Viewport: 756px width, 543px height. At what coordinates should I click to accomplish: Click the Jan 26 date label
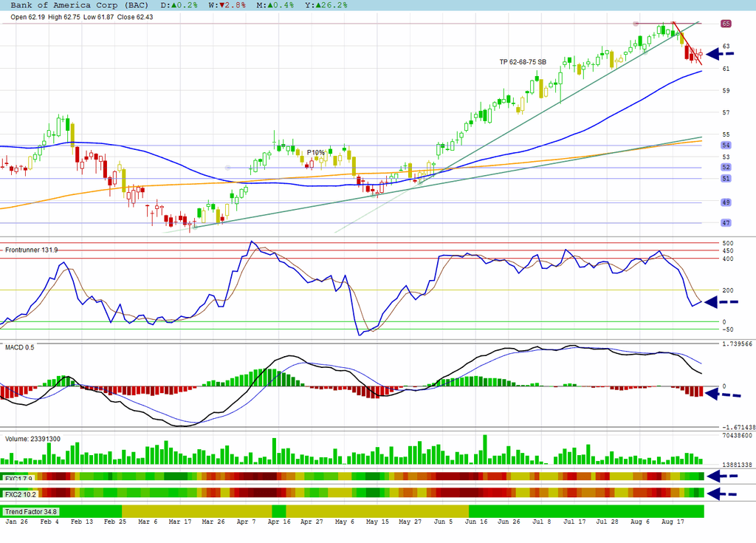(16, 522)
